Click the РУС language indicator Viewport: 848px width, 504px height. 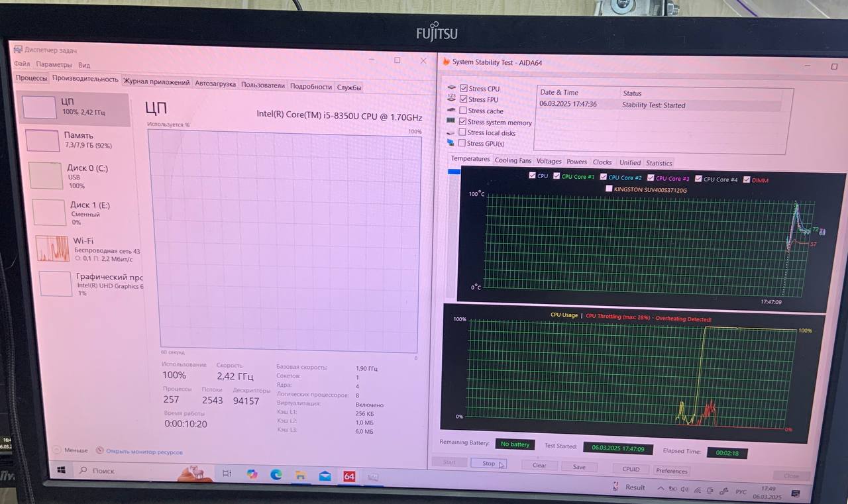point(742,492)
